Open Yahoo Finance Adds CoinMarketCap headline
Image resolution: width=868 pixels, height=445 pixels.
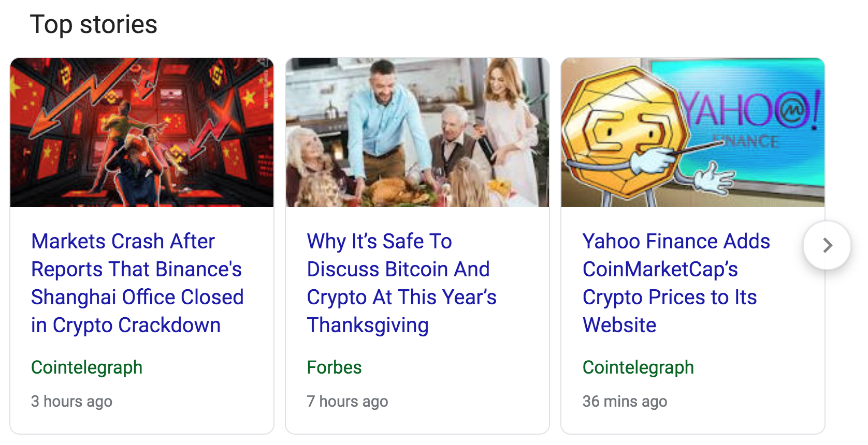coord(676,283)
